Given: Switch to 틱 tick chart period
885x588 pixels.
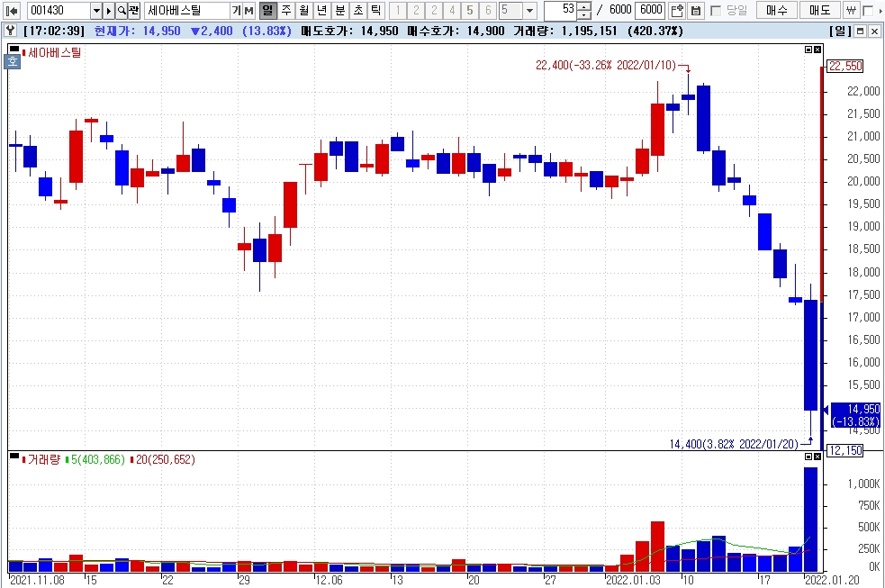Looking at the screenshot, I should [376, 10].
